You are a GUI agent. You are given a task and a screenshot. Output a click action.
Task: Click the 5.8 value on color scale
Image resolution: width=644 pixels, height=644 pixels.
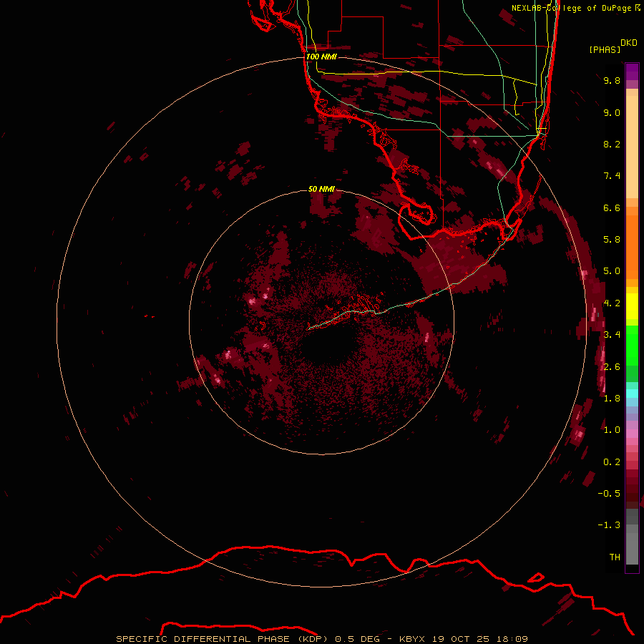point(612,240)
